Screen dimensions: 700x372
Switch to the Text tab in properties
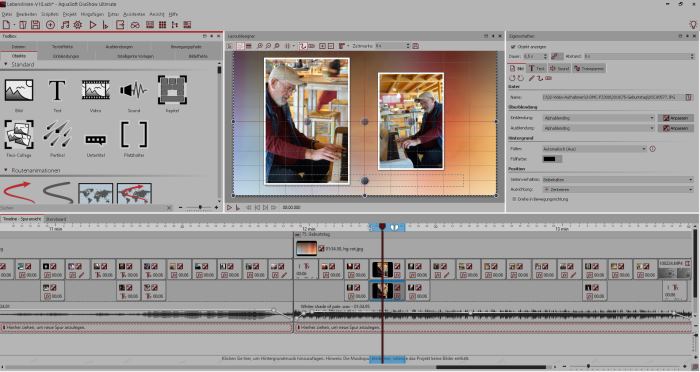pyautogui.click(x=537, y=68)
